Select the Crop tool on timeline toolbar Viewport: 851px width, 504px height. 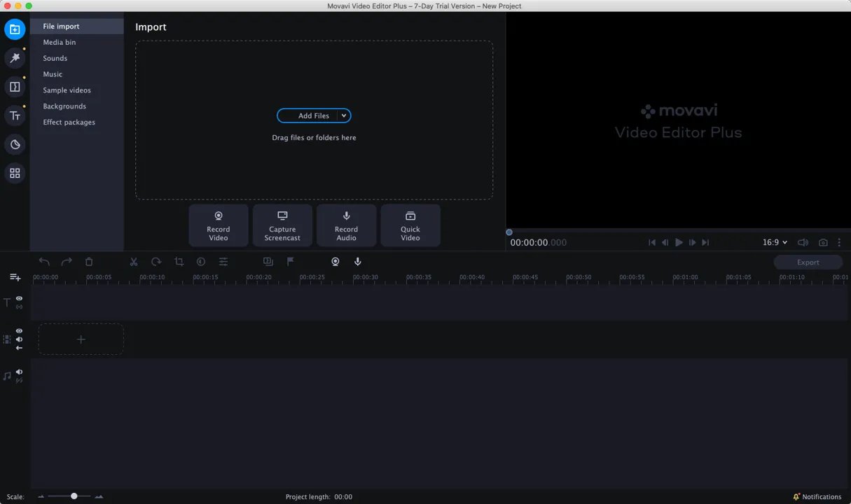(179, 262)
